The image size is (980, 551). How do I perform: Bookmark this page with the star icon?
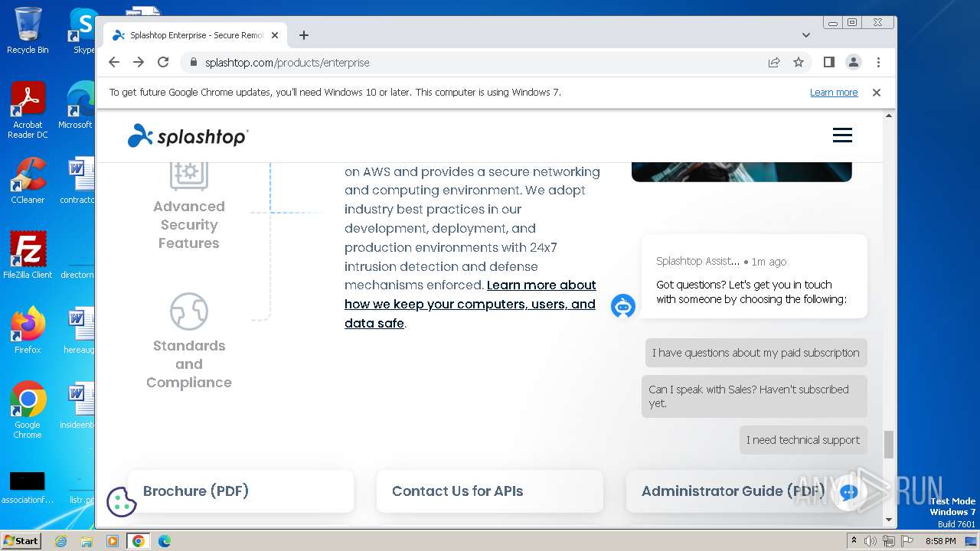(799, 62)
